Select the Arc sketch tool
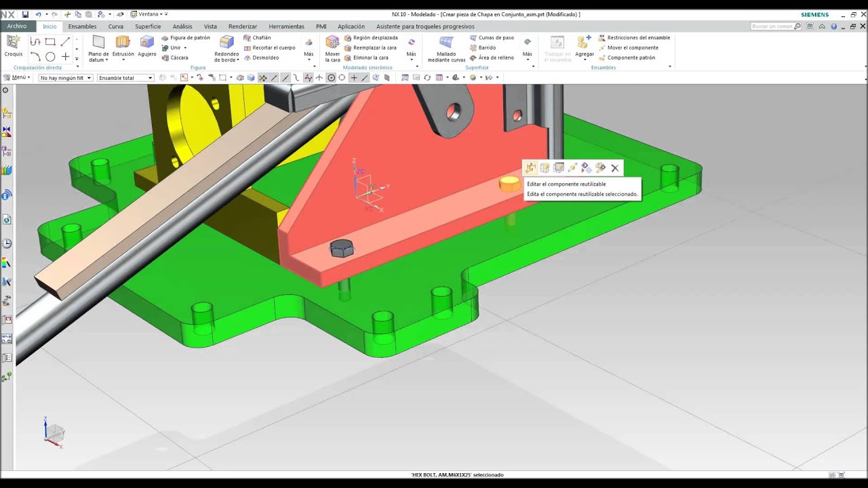Screen dimensions: 868x488 point(35,57)
